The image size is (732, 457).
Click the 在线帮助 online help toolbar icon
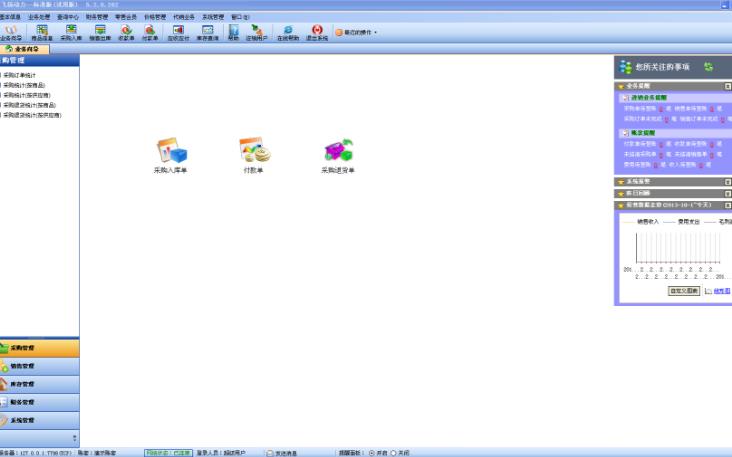coord(288,31)
